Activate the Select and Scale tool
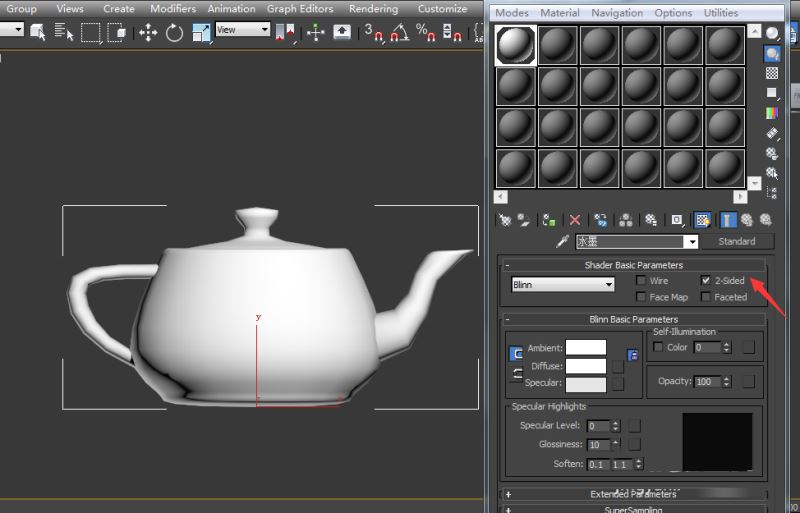Viewport: 800px width, 513px height. (x=201, y=33)
